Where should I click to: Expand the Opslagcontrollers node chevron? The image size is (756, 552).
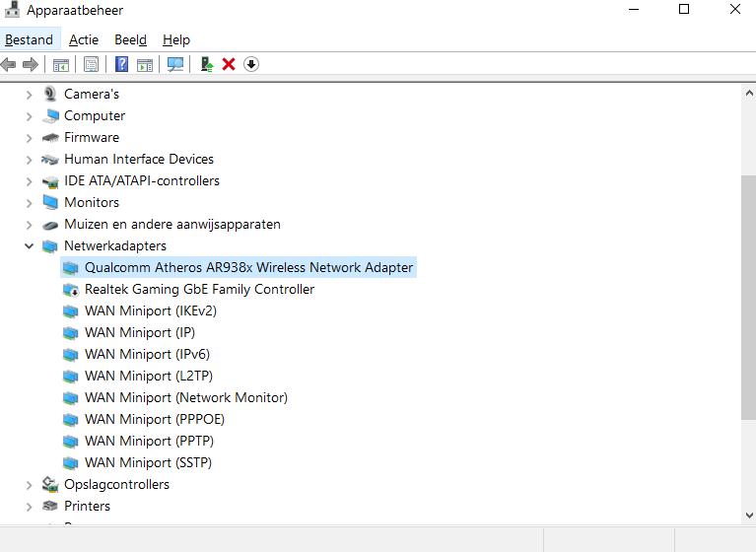(x=29, y=485)
